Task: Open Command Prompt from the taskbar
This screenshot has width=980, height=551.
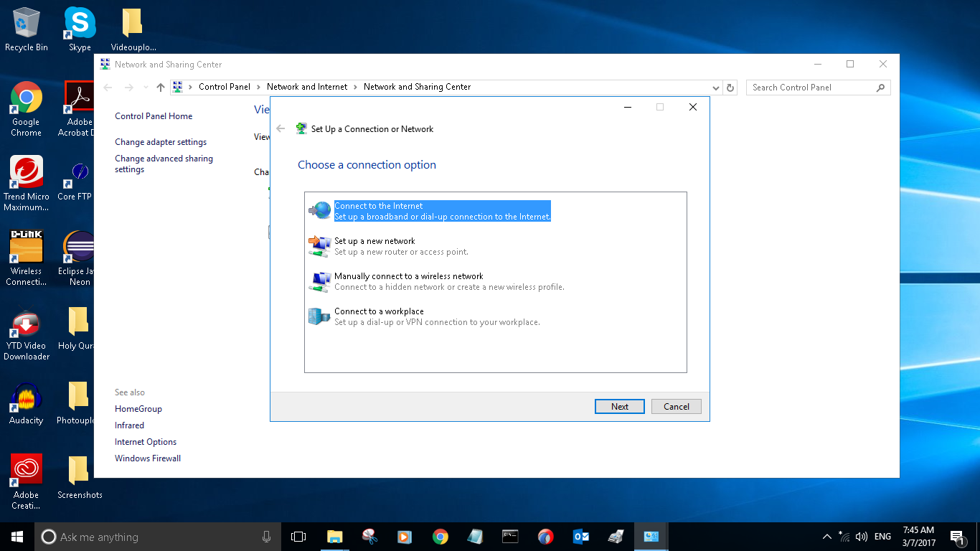Action: click(x=510, y=537)
